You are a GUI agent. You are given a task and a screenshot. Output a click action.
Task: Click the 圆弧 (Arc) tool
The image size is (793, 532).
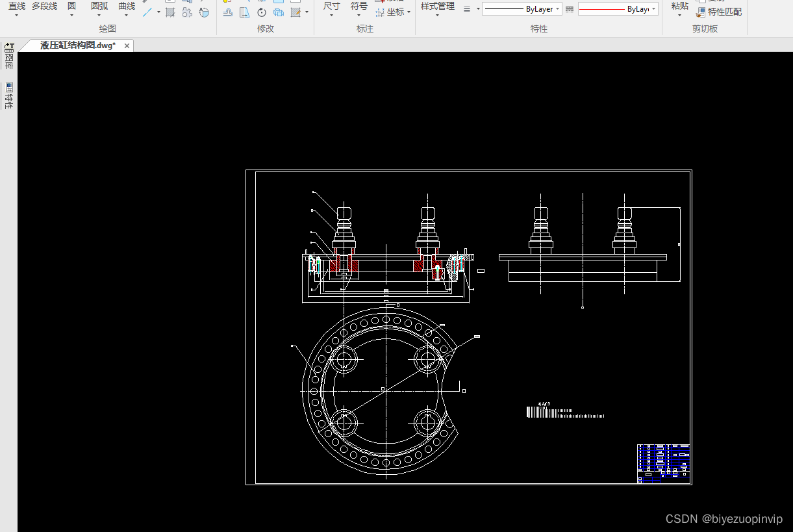tap(99, 6)
